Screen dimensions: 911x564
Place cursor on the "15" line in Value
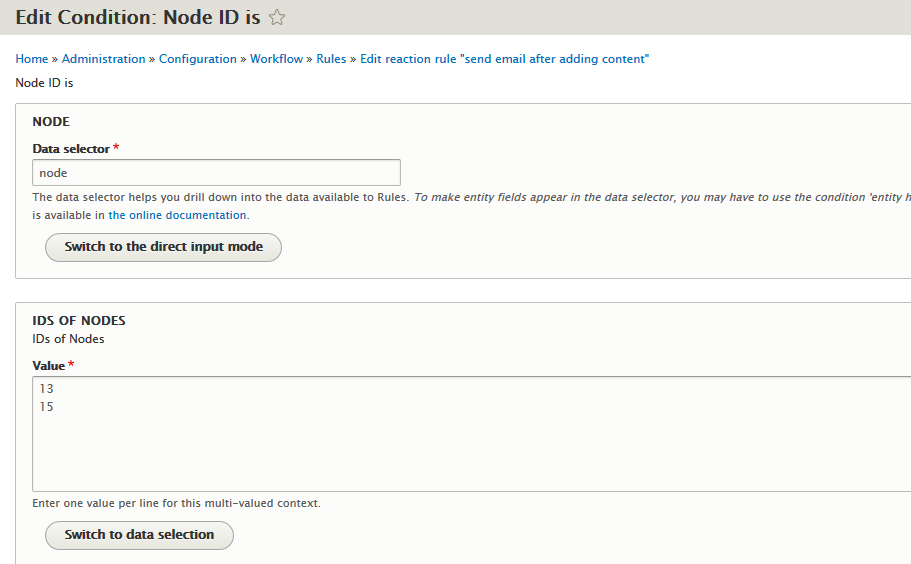47,407
